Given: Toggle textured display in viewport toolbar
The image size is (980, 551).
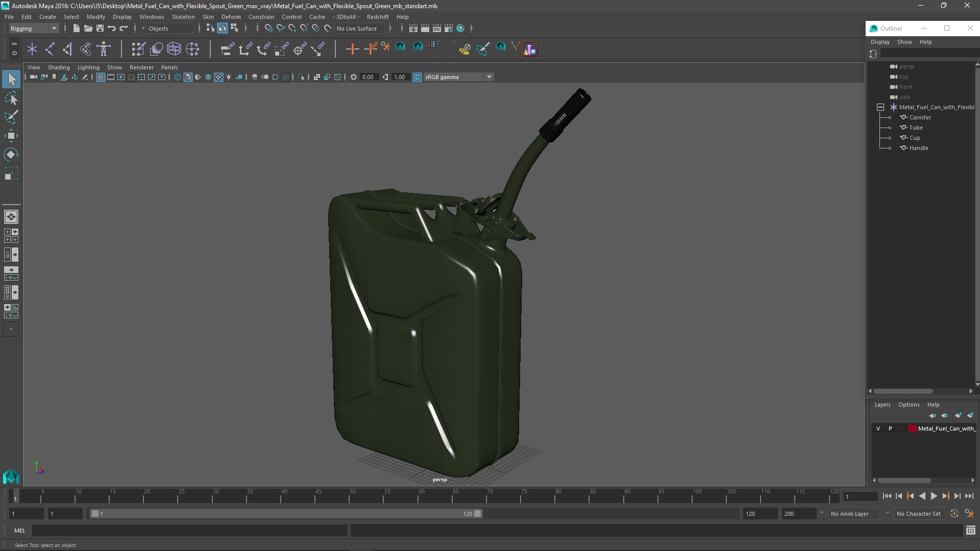Looking at the screenshot, I should (x=218, y=77).
